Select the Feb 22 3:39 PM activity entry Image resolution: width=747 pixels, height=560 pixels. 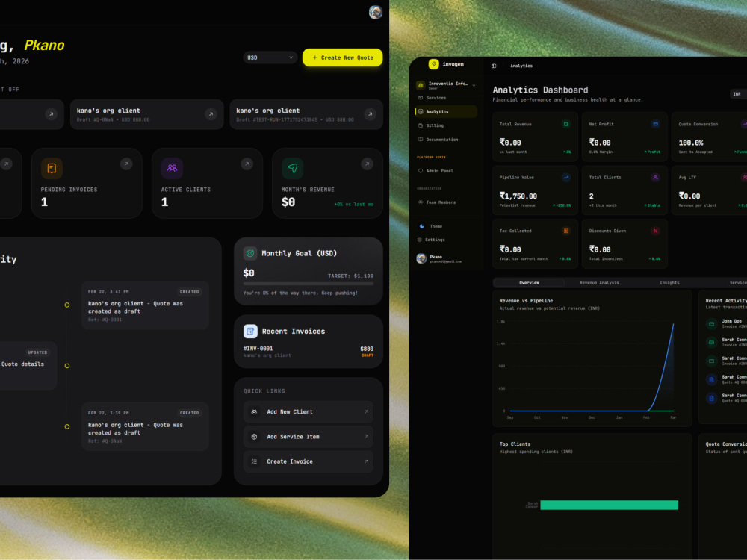coord(145,426)
